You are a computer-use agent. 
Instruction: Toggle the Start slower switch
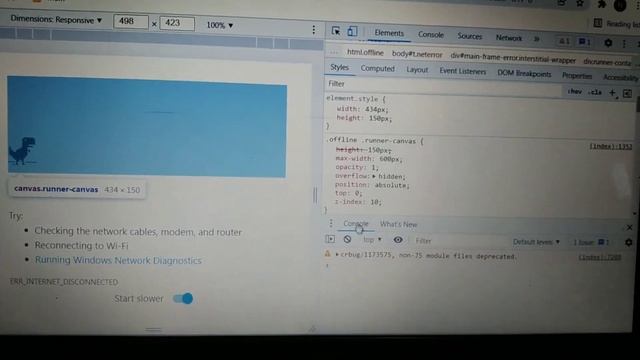pyautogui.click(x=183, y=298)
